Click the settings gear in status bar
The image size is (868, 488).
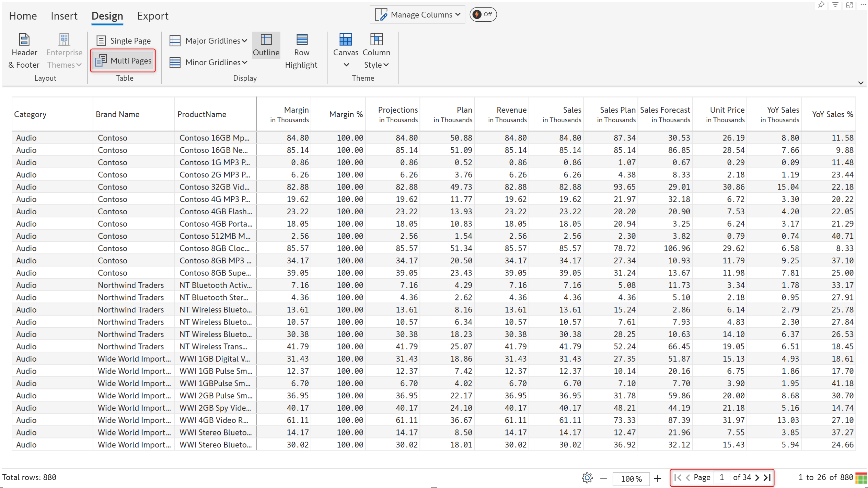(x=587, y=478)
